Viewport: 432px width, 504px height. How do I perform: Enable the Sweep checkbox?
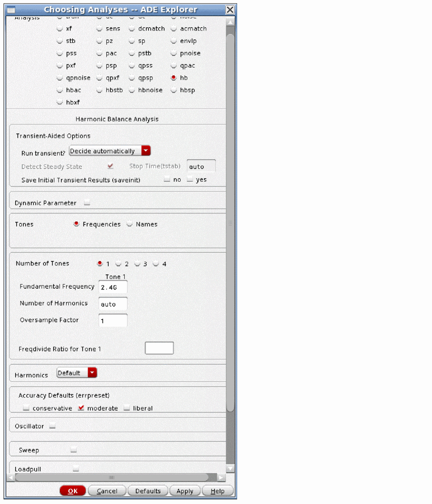73,450
